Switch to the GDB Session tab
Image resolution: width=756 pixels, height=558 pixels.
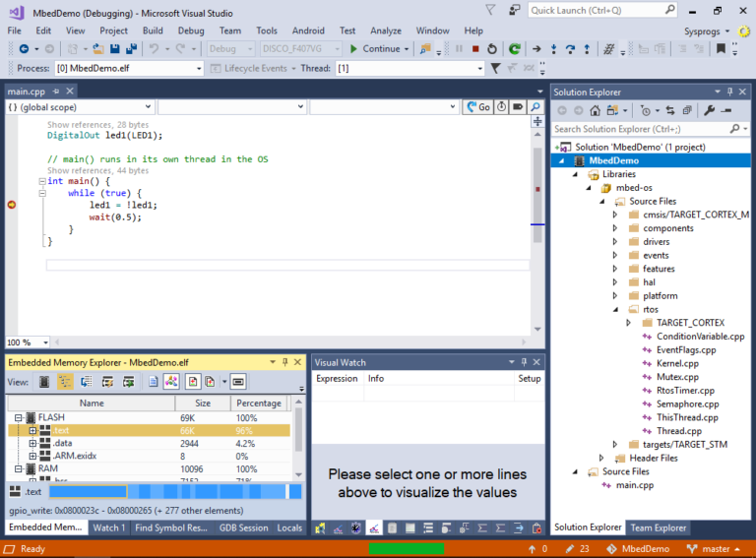point(243,527)
